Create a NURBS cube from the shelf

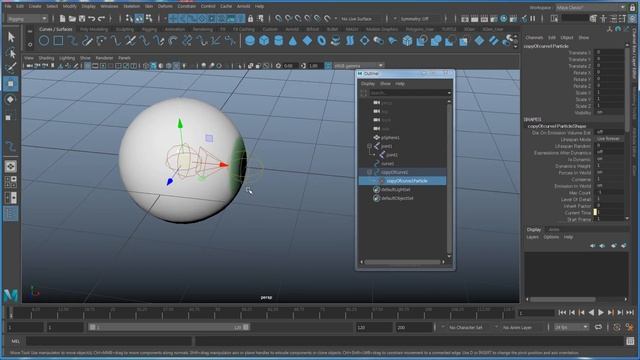click(x=264, y=40)
